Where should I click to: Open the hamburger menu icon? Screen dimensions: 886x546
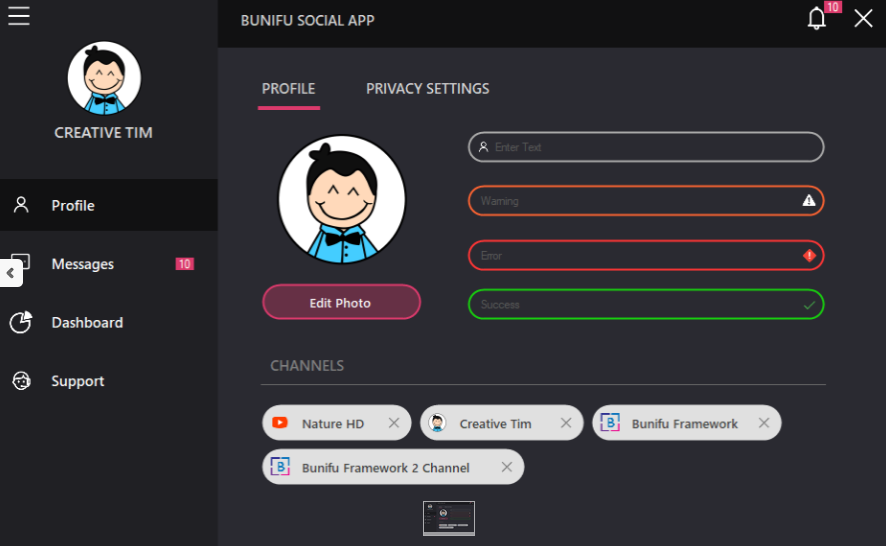pos(19,16)
